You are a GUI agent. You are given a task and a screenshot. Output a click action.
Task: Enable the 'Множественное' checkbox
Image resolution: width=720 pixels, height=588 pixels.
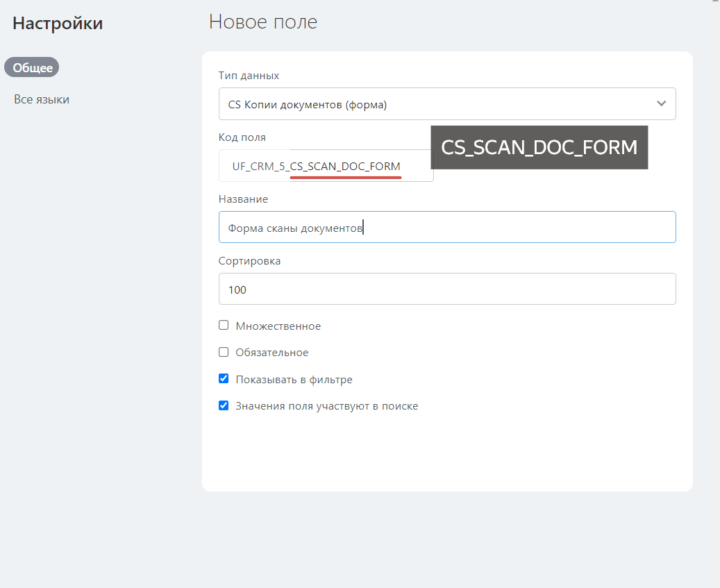tap(224, 325)
